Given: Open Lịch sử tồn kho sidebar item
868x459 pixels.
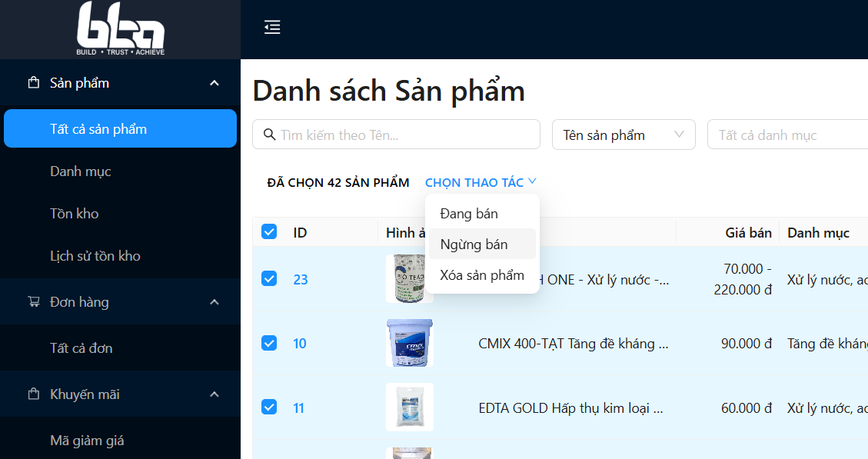Looking at the screenshot, I should (120, 255).
